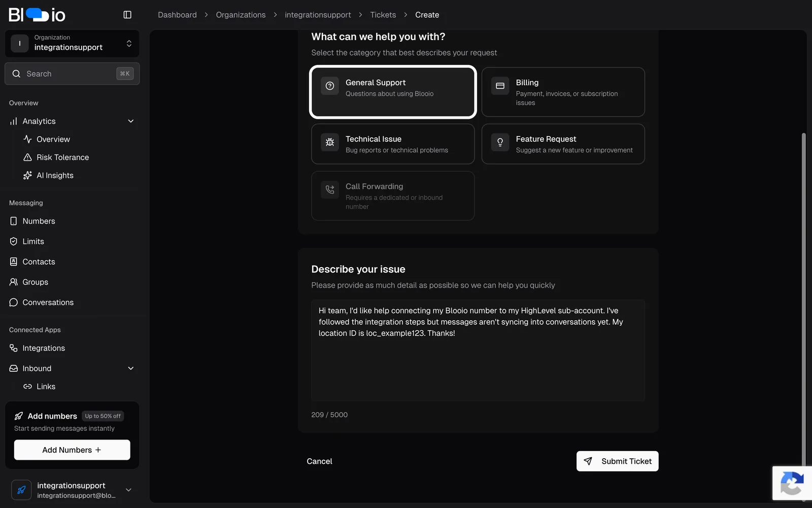Viewport: 812px width, 508px height.
Task: Click the Numbers phone icon
Action: click(x=14, y=221)
